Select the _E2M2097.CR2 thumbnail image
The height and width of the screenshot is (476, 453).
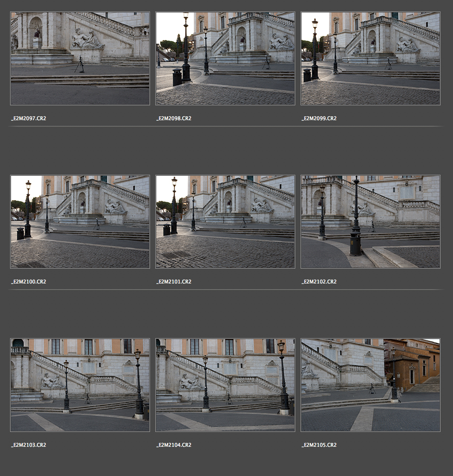pyautogui.click(x=80, y=58)
